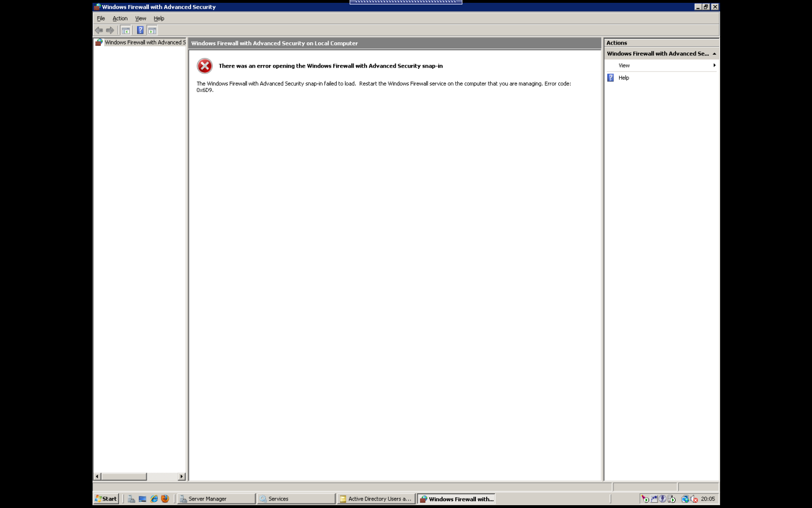Click the red error X icon

point(205,66)
